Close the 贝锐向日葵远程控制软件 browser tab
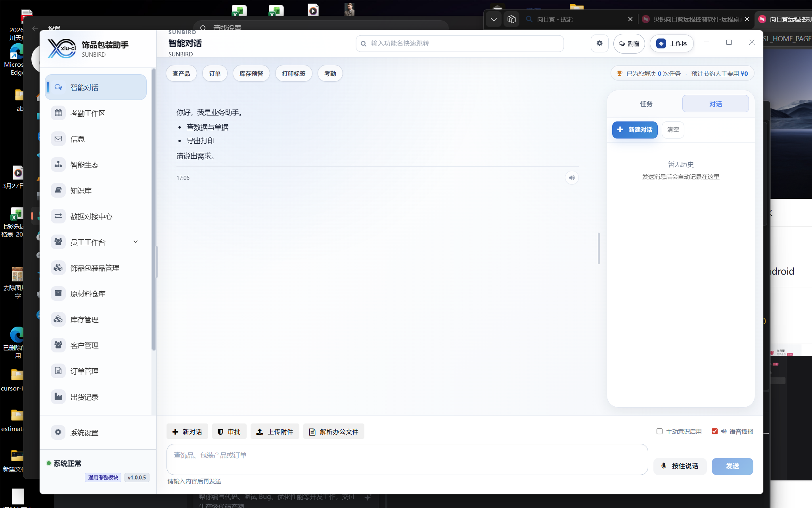The image size is (812, 508). [747, 19]
